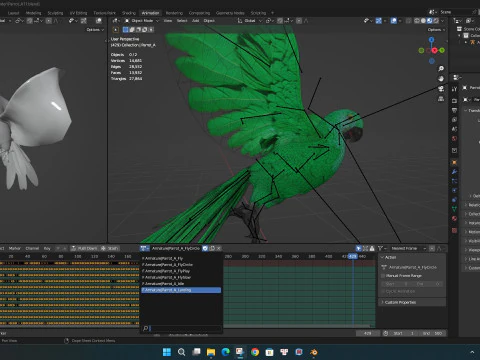Screen dimensions: 480x360
Task: Open the Output properties tab
Action: coord(454,110)
